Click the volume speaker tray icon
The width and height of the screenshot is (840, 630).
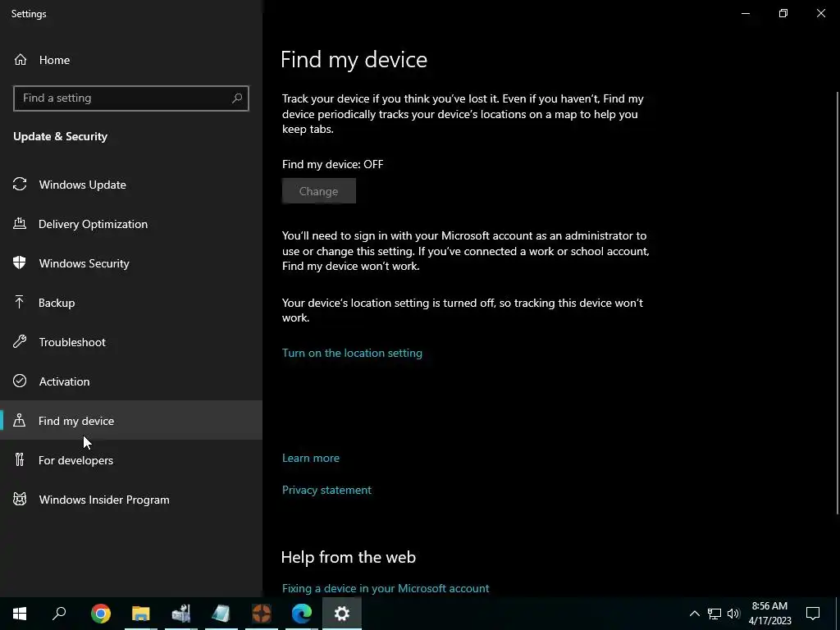pos(733,614)
